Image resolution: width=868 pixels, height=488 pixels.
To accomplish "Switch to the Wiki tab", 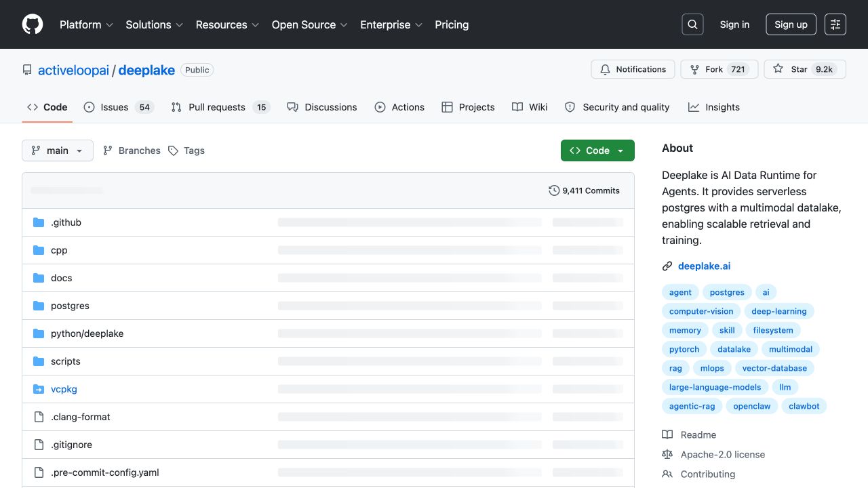I will tap(530, 107).
